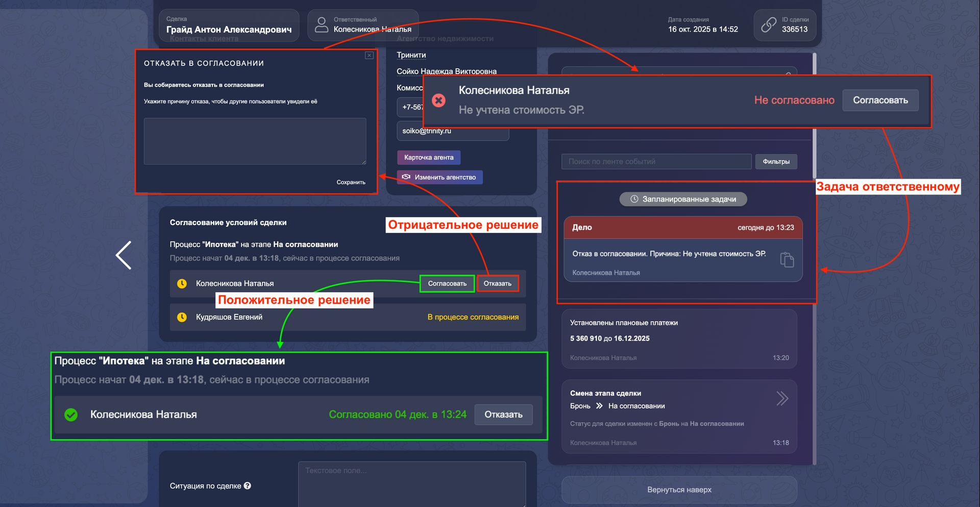Click the yellow clock icon next to Кудряшов Евгений
Image resolution: width=980 pixels, height=507 pixels.
182,317
